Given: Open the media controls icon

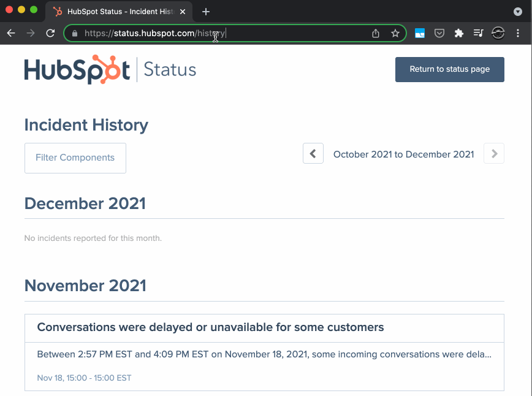Looking at the screenshot, I should tap(479, 33).
